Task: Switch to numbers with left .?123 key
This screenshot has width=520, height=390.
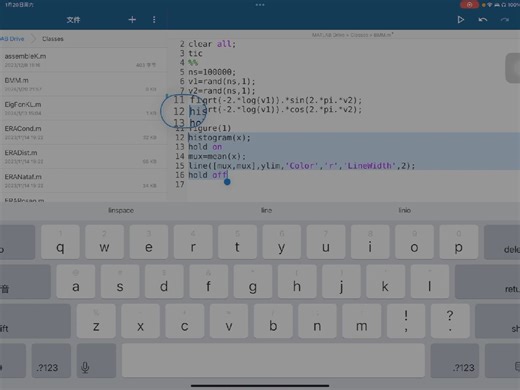Action: pyautogui.click(x=51, y=361)
